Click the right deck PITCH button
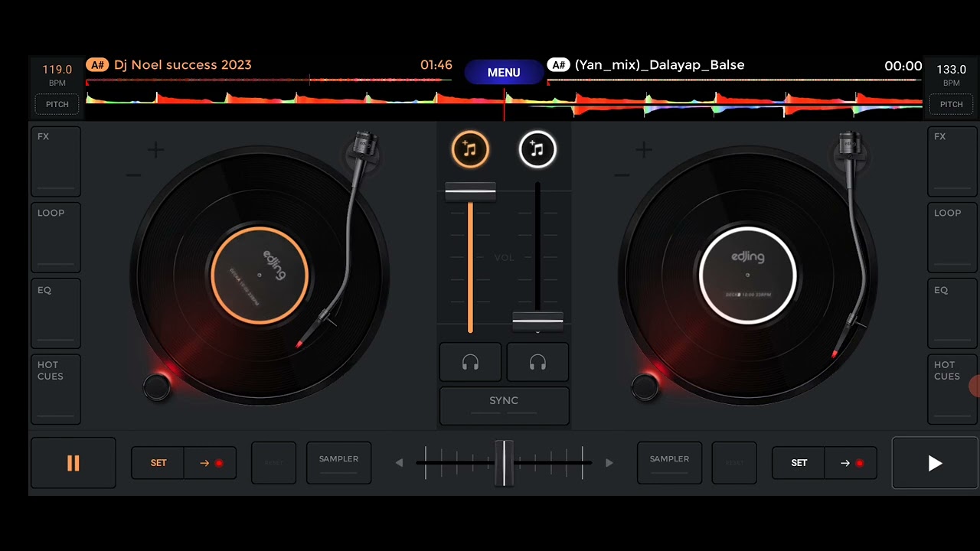 click(x=952, y=104)
